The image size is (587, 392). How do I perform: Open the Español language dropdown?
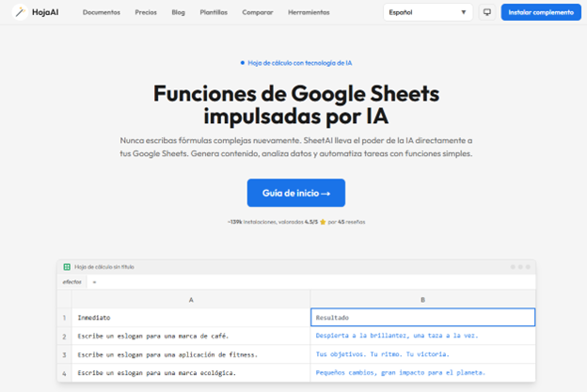[x=428, y=12]
